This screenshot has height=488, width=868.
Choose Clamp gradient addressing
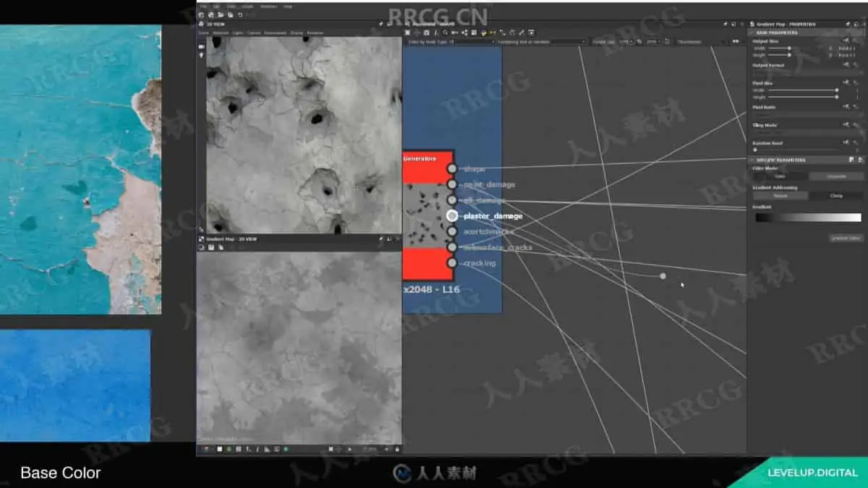(x=836, y=196)
